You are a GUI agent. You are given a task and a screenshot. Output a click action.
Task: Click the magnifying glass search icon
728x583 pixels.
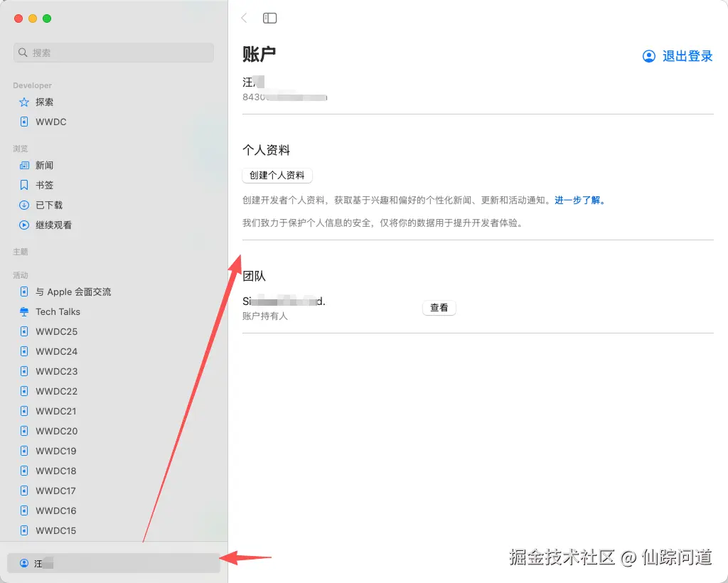point(23,53)
